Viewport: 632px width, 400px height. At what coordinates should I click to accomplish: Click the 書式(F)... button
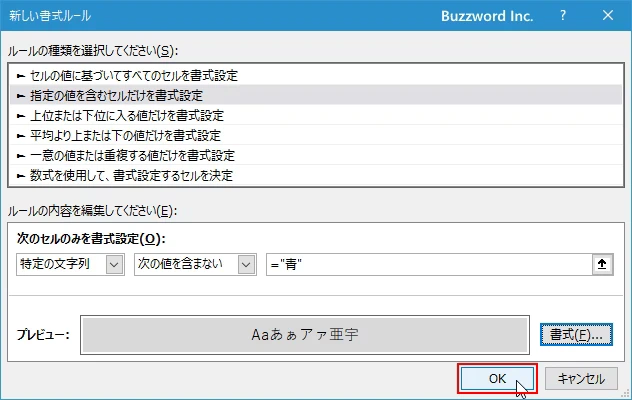576,335
